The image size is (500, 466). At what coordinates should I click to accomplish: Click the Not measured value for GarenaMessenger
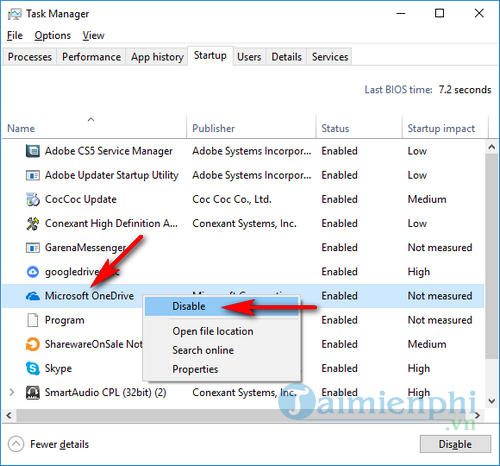(440, 248)
